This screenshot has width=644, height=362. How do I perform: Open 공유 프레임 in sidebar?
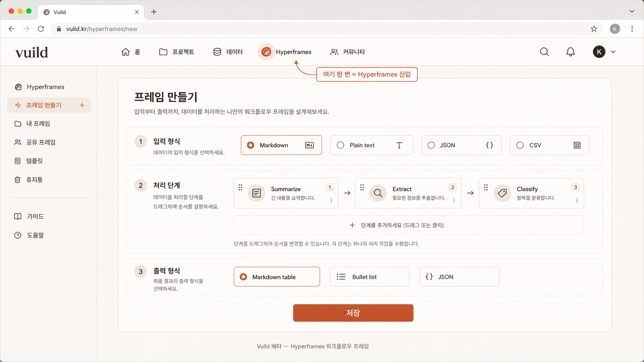point(35,142)
